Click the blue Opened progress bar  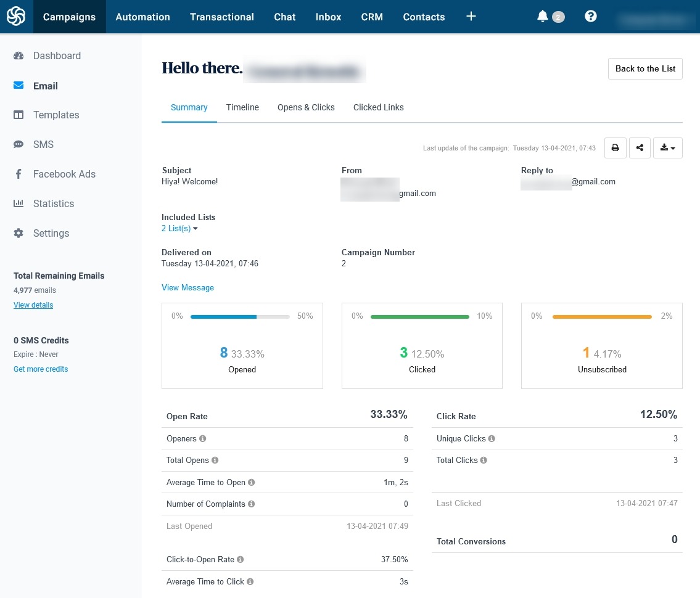click(223, 317)
